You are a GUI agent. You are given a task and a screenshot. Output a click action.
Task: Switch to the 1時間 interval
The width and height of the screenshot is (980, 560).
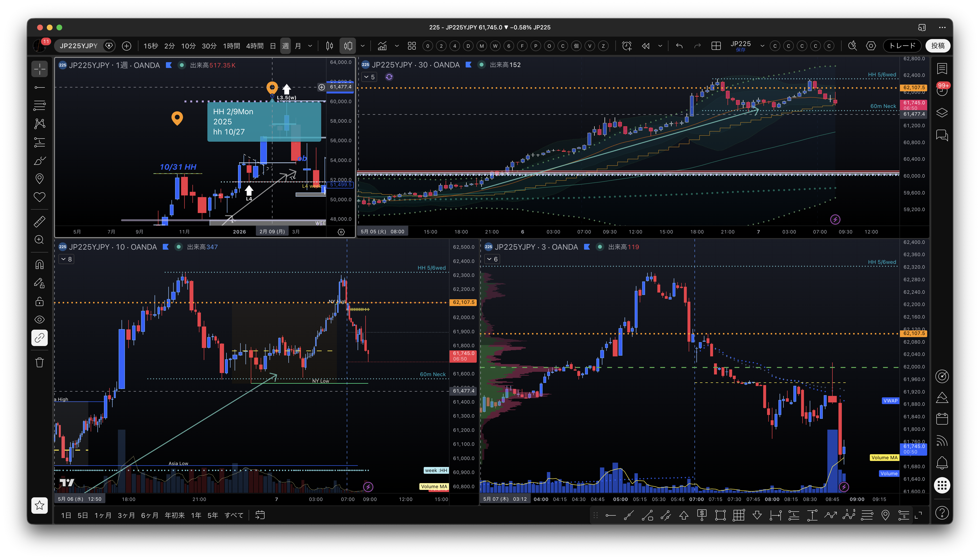(x=231, y=46)
